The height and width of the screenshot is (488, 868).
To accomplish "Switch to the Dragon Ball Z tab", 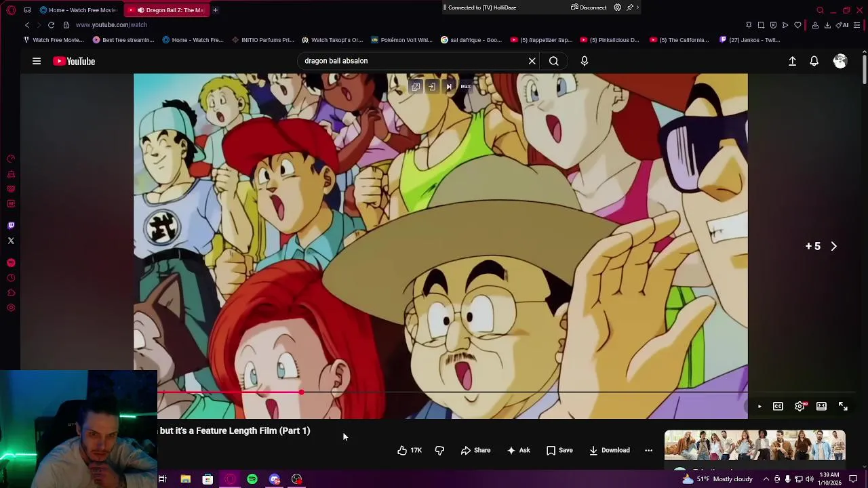I will pyautogui.click(x=168, y=10).
